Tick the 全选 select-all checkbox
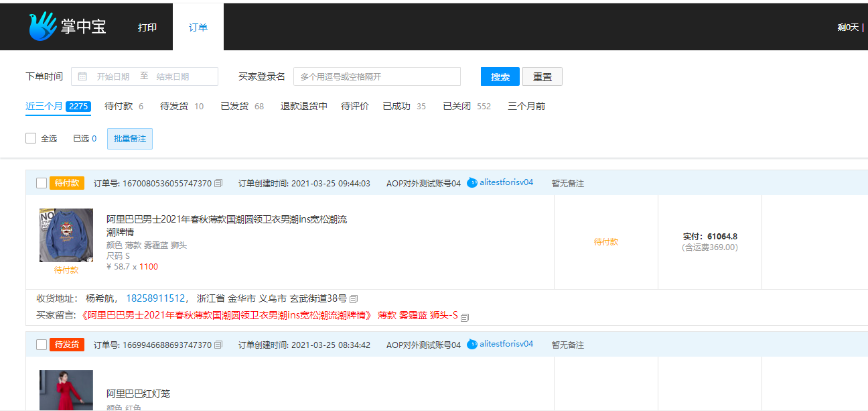The image size is (868, 411). click(31, 138)
